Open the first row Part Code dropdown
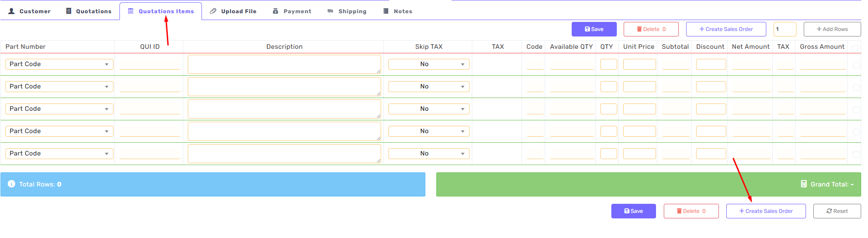 (59, 64)
